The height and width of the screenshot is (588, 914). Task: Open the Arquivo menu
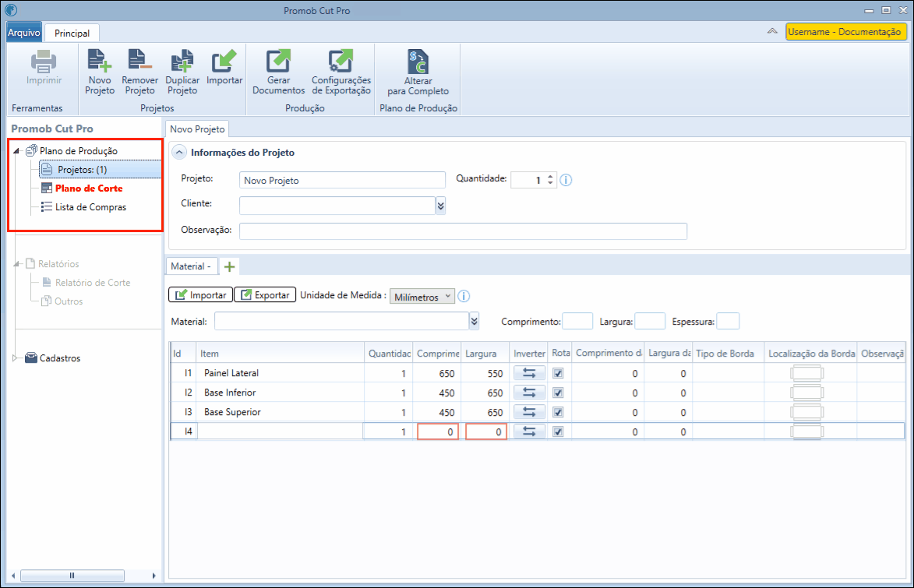[24, 33]
